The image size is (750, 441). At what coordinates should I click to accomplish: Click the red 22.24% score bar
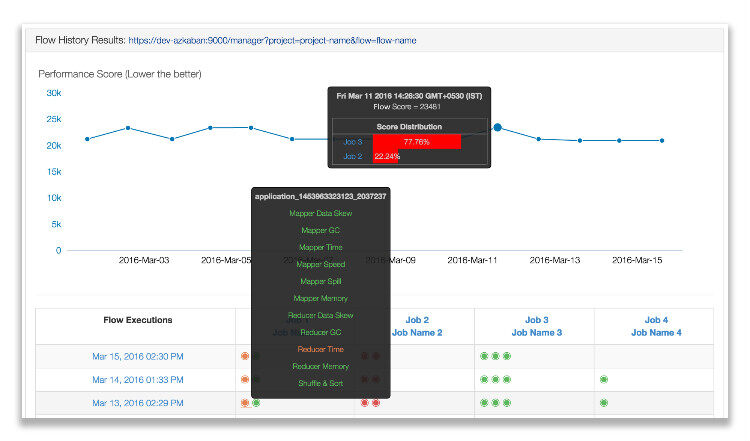(x=386, y=156)
